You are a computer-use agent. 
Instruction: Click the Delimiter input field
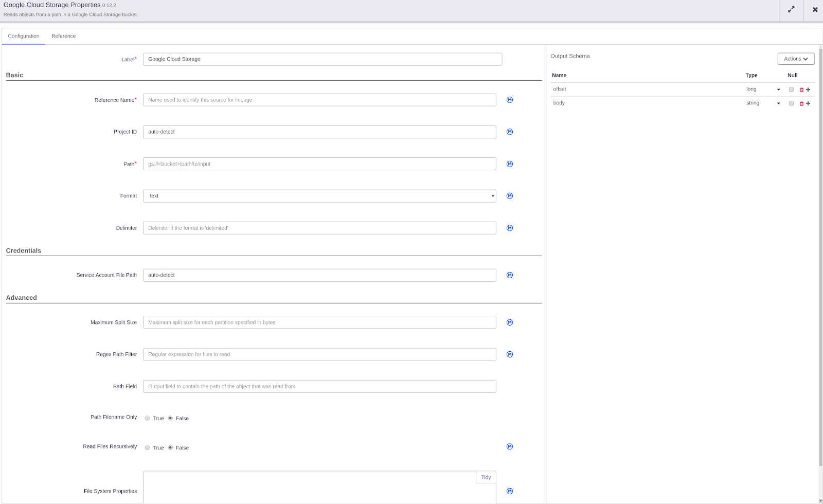click(x=319, y=228)
